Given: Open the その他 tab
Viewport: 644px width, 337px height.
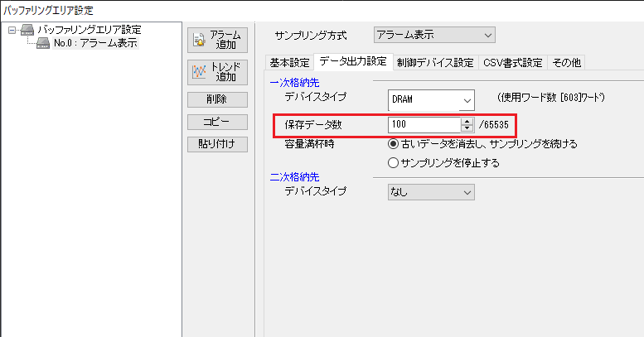Looking at the screenshot, I should pos(567,63).
